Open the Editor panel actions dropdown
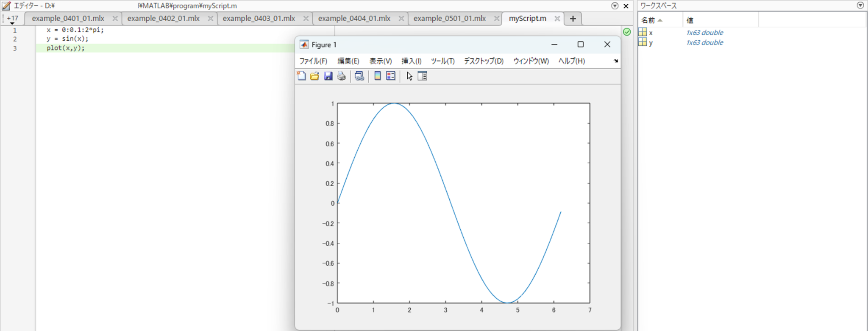Image resolution: width=868 pixels, height=331 pixels. click(x=615, y=6)
